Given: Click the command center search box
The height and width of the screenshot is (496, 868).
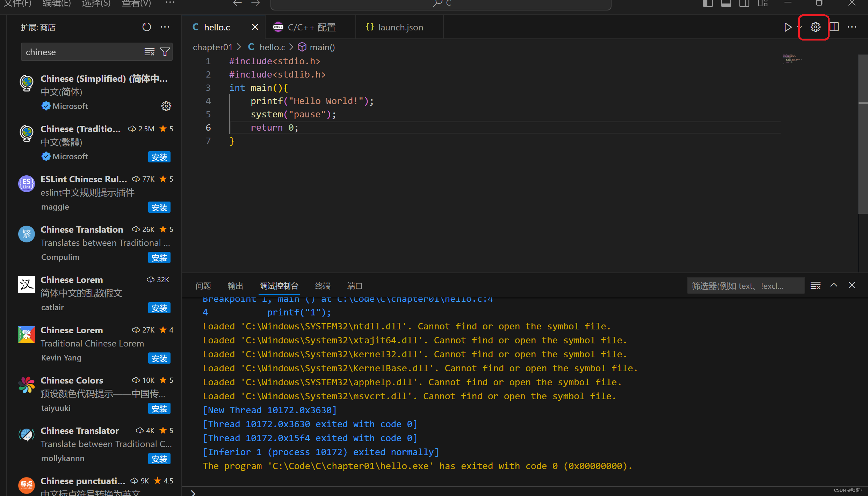Looking at the screenshot, I should point(441,4).
